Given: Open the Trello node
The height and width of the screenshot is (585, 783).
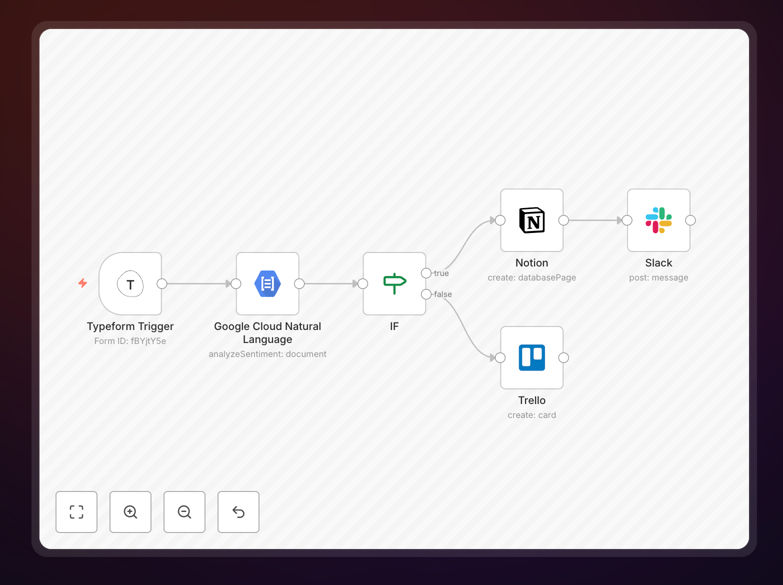Looking at the screenshot, I should click(x=532, y=358).
